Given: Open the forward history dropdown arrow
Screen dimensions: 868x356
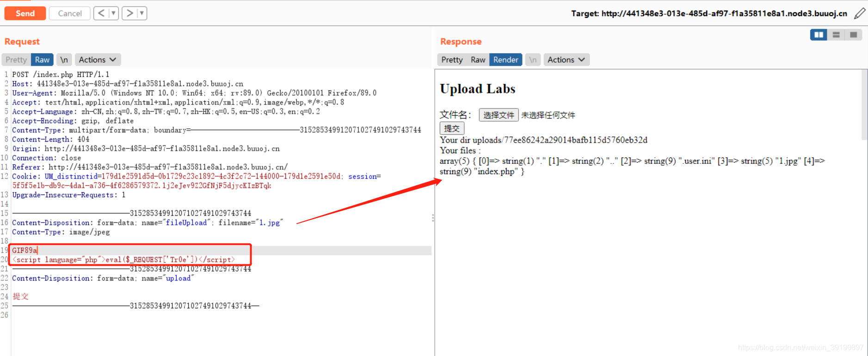Looking at the screenshot, I should pos(142,13).
